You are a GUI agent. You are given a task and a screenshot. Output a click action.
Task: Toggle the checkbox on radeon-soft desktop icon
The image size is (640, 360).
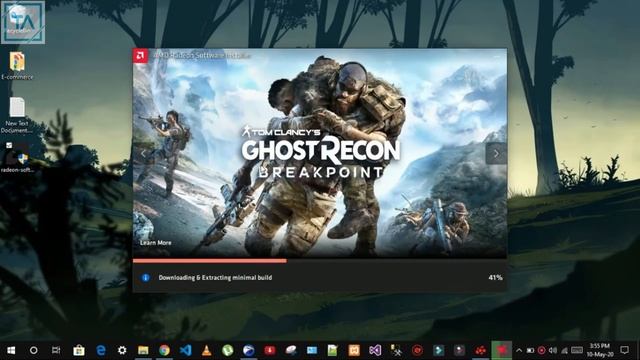[x=9, y=145]
